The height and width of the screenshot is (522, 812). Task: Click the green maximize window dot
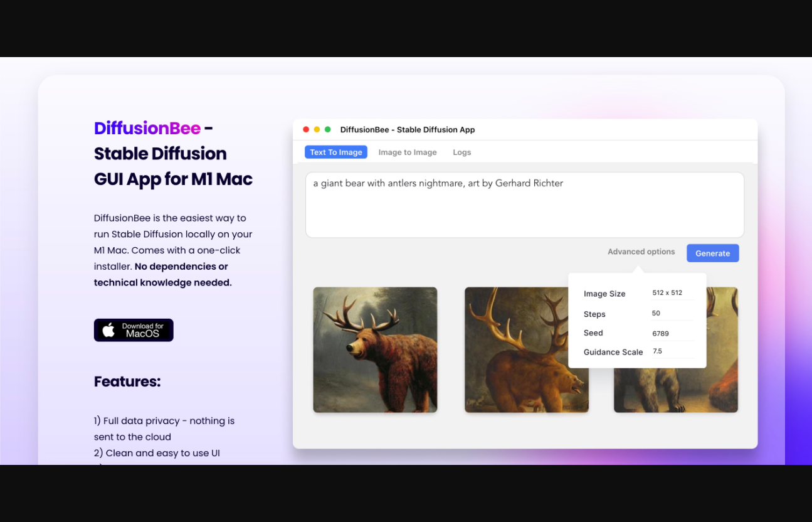(x=327, y=130)
